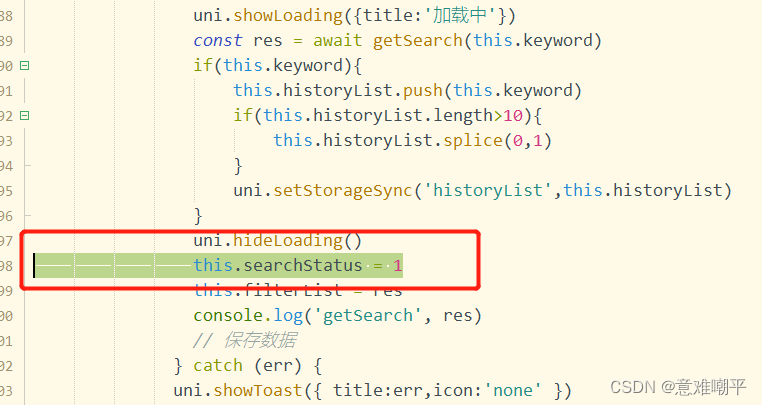
Task: Collapse the fold marker beside if(this.keyword){
Action: tap(24, 65)
